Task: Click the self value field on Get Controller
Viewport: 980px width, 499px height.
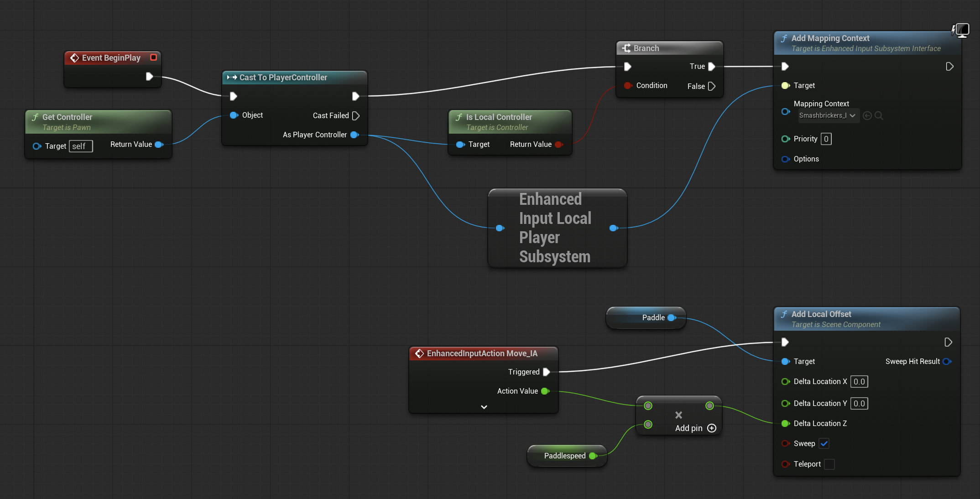Action: [81, 146]
